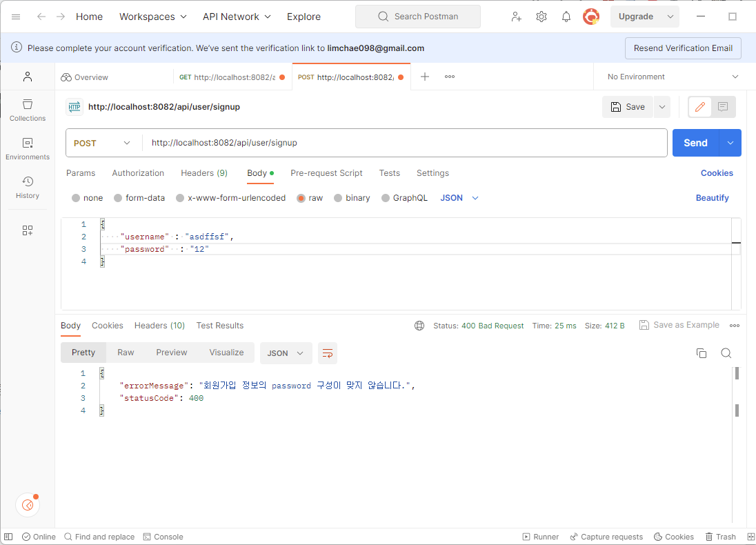
Task: Save the request
Action: tap(628, 107)
